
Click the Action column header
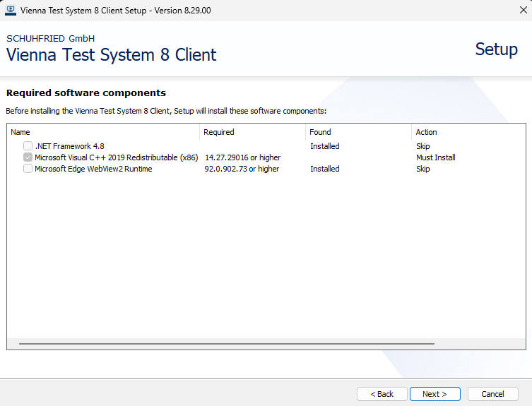466,132
